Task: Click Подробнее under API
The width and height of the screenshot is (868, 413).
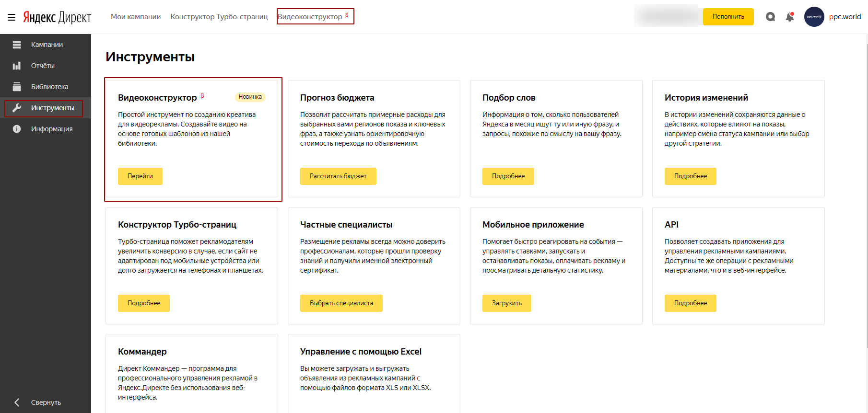Action: [x=691, y=303]
